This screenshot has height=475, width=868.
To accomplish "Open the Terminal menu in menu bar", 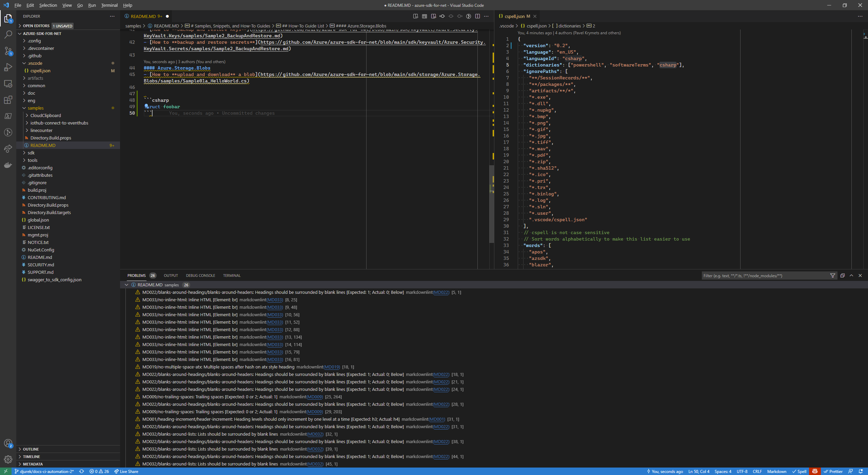I will click(109, 5).
